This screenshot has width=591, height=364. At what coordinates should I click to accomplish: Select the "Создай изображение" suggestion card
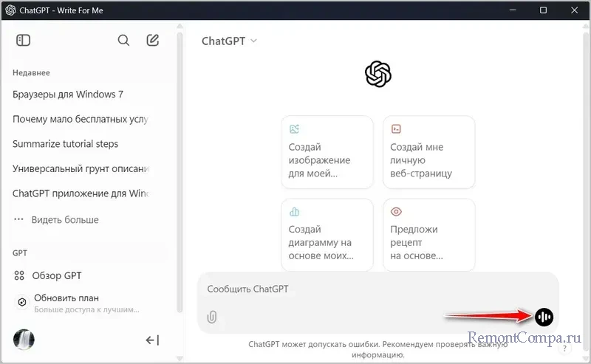(327, 152)
